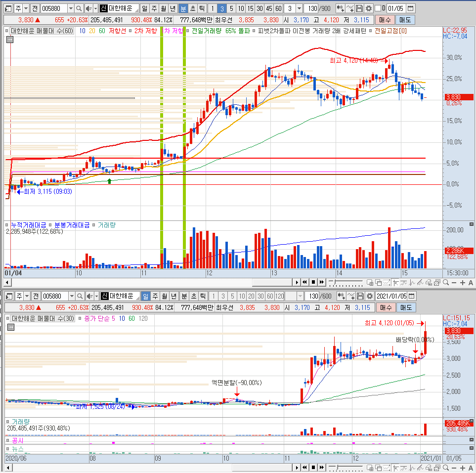Click plus zoom-in icon on top chart bottom toolbar
This screenshot has height=473, width=476.
coord(462,283)
